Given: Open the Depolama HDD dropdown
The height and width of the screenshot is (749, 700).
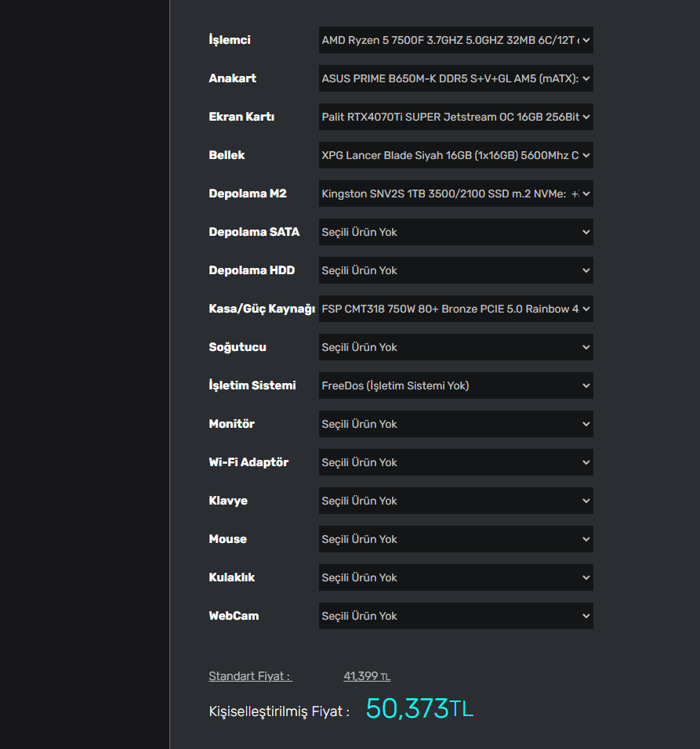Looking at the screenshot, I should (x=456, y=270).
